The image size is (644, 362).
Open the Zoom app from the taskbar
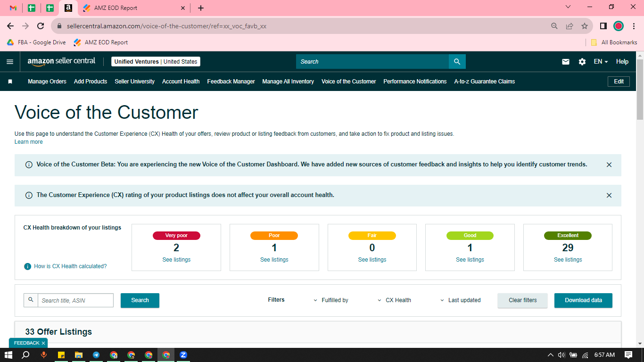(183, 355)
